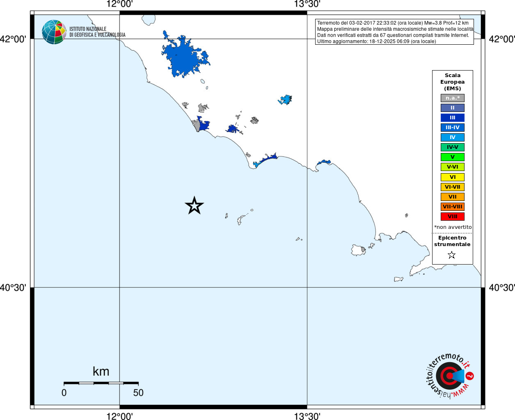The width and height of the screenshot is (515, 420).
Task: Click the Terremoto del 03-02-2017 info box
Action: [394, 32]
